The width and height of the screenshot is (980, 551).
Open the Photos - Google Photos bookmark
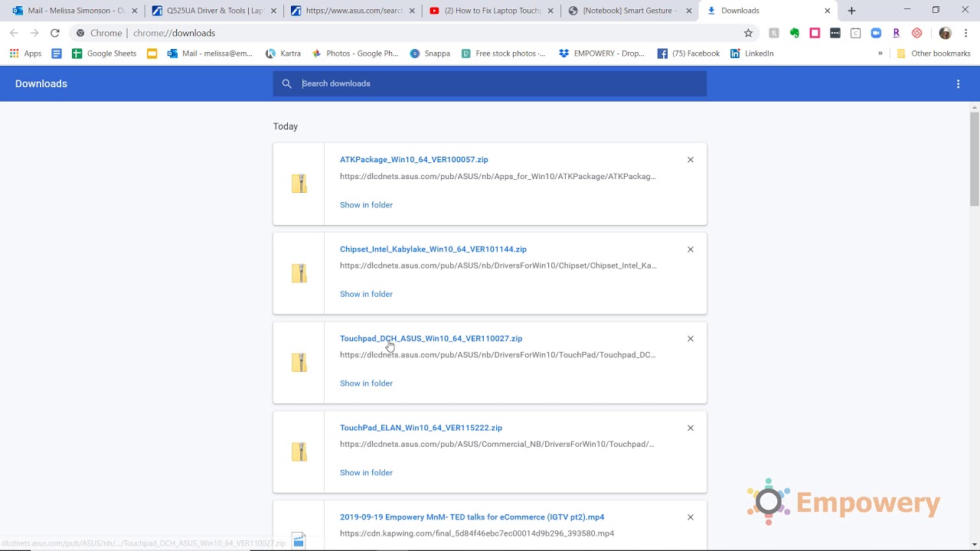(x=354, y=54)
